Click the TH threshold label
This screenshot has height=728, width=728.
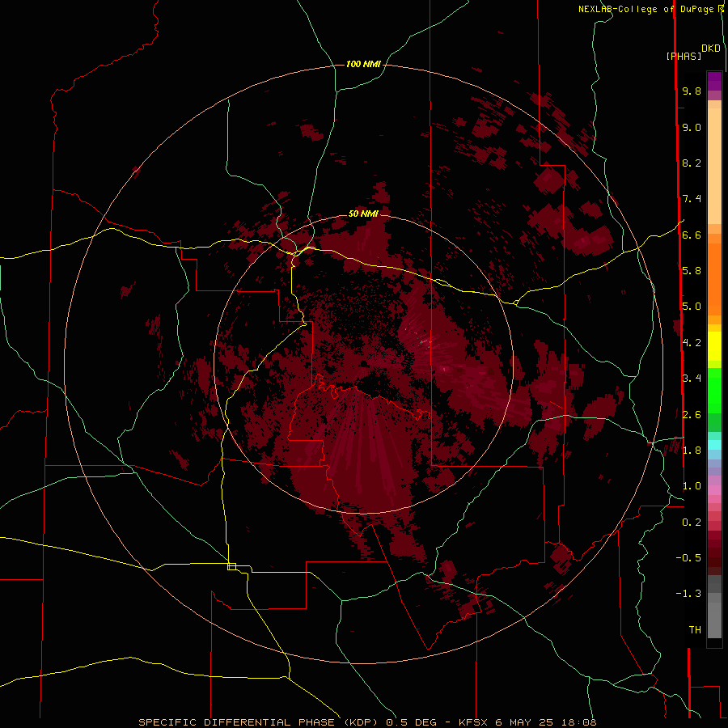click(x=695, y=630)
